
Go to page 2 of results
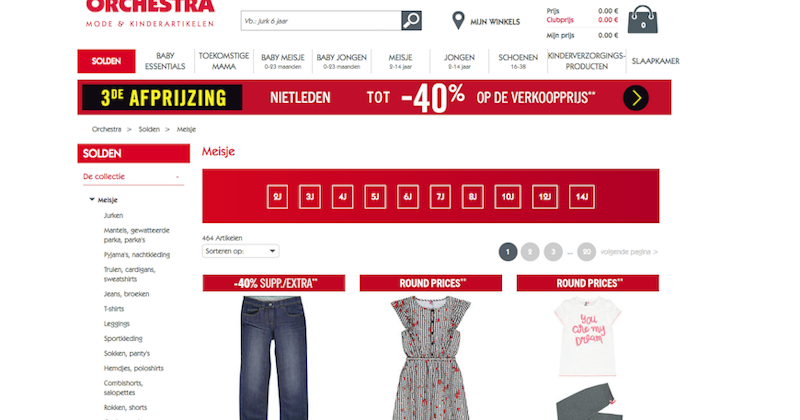[x=530, y=252]
